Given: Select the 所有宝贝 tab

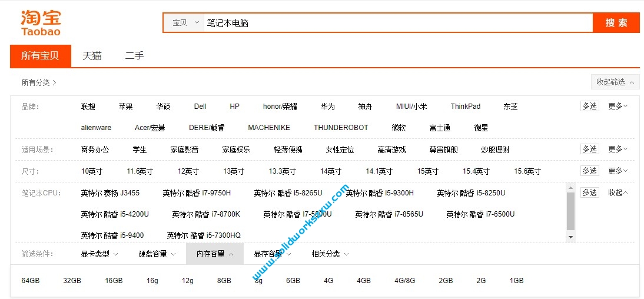Looking at the screenshot, I should tap(40, 56).
